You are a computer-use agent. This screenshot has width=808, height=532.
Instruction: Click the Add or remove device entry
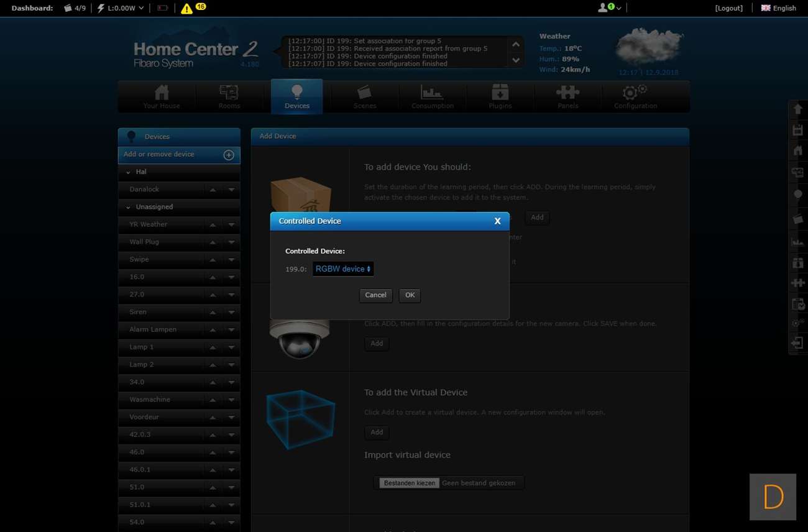[x=179, y=155]
